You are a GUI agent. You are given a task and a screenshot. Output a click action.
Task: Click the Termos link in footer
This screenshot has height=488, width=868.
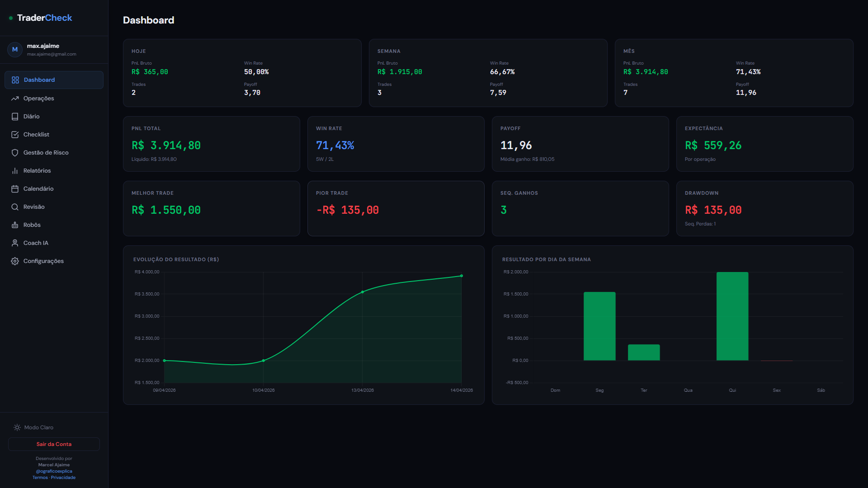coord(39,477)
